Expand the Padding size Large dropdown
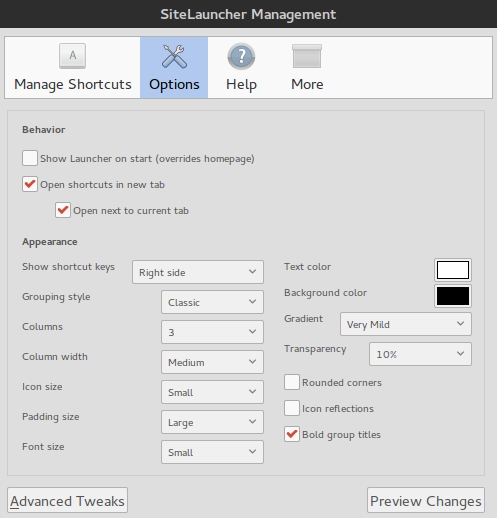The height and width of the screenshot is (518, 497). point(212,422)
